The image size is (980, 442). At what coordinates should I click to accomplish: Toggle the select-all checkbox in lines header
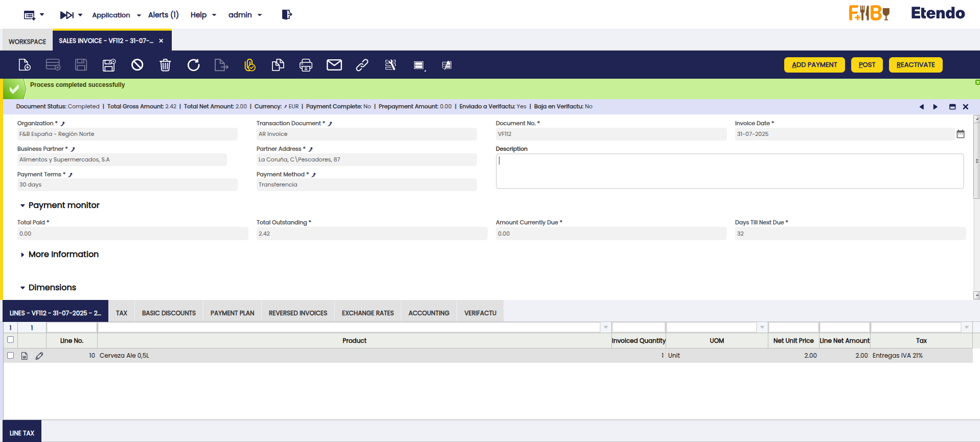[10, 340]
